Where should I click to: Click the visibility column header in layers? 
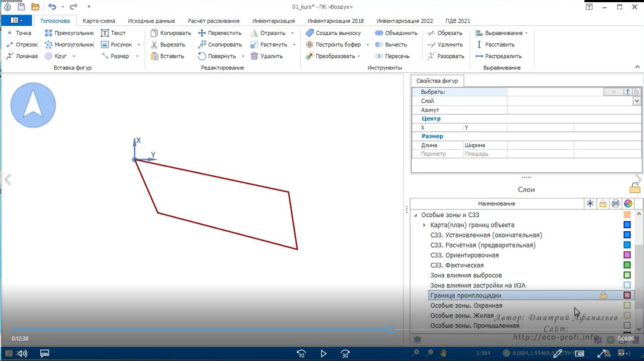coord(616,204)
